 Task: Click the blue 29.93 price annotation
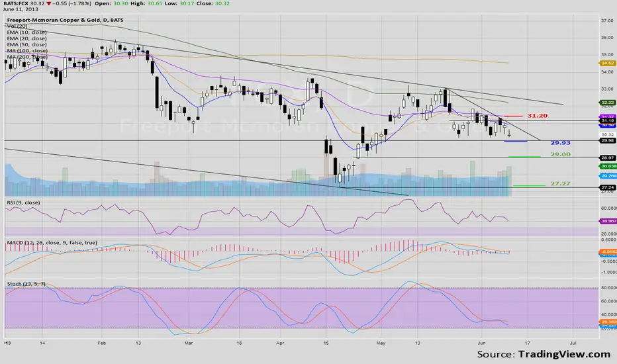coord(560,143)
